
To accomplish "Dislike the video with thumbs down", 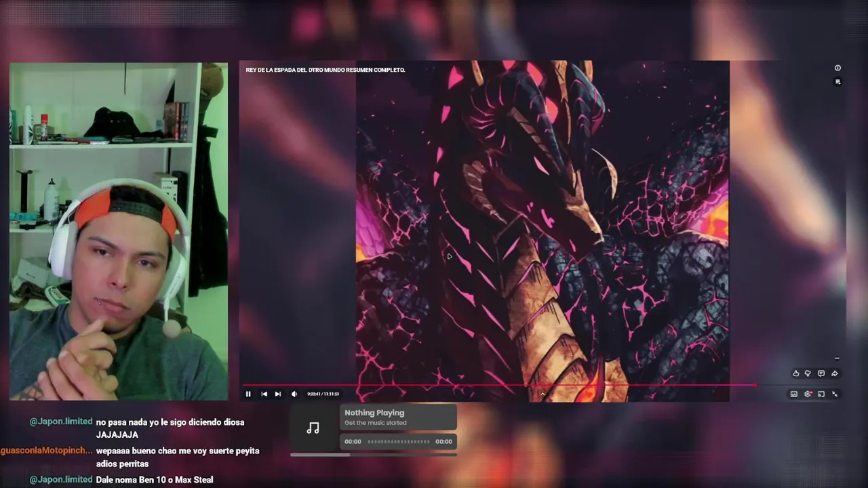I will click(x=808, y=373).
